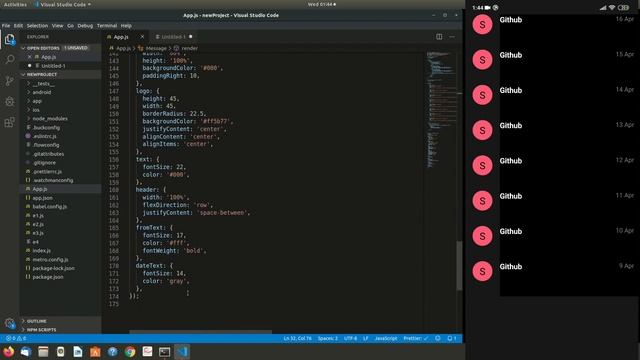Screen dimensions: 640x360
Task: Launch Firefox from the taskbar
Action: click(8, 351)
